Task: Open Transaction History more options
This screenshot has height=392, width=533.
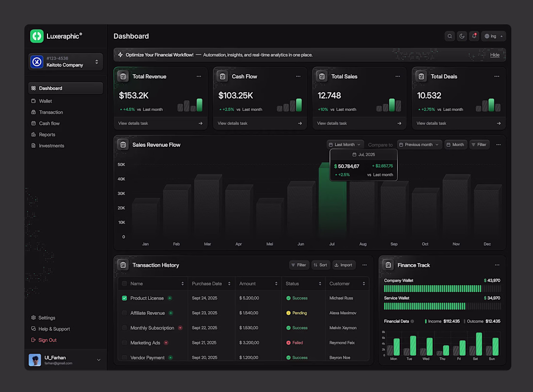Action: [364, 265]
